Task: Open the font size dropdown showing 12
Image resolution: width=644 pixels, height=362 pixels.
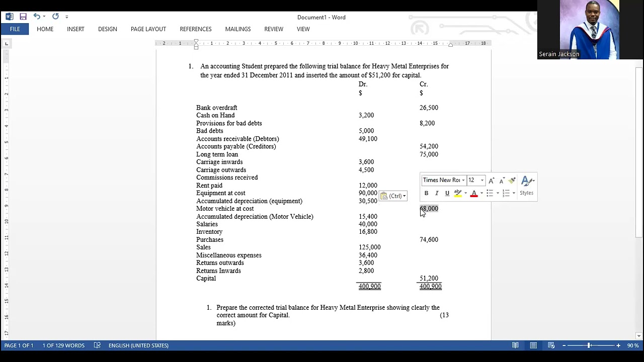Action: 482,180
